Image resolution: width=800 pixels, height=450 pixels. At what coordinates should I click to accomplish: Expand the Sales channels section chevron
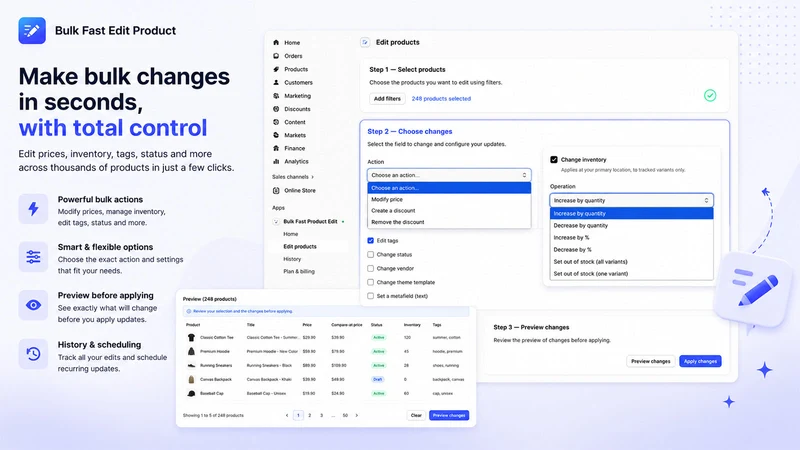click(x=312, y=177)
